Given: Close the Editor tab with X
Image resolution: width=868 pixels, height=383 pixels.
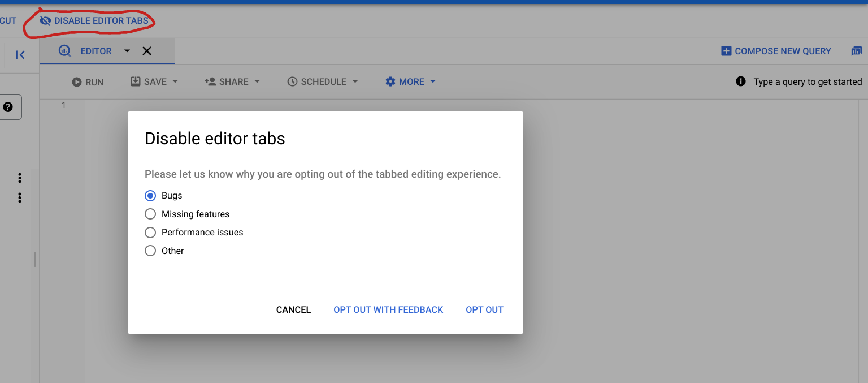Looking at the screenshot, I should pos(147,51).
